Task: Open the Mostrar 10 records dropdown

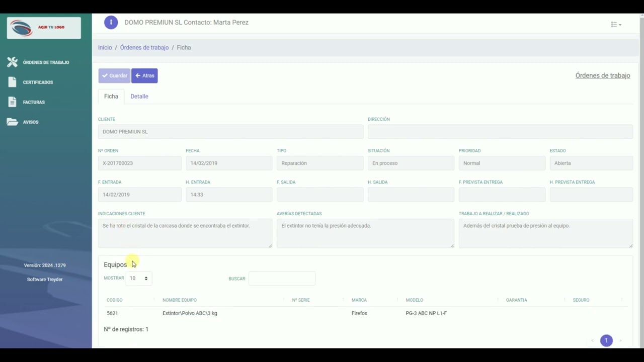Action: pyautogui.click(x=139, y=278)
